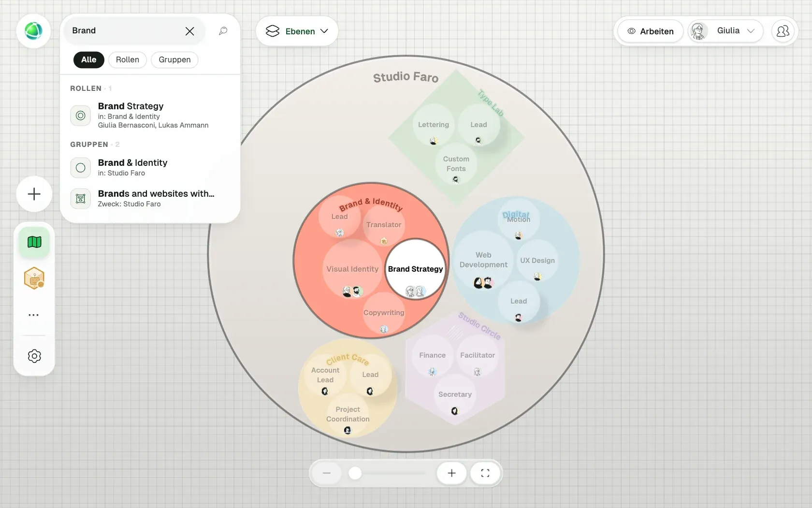Select the Translator role circle
This screenshot has width=812, height=508.
coord(384,225)
